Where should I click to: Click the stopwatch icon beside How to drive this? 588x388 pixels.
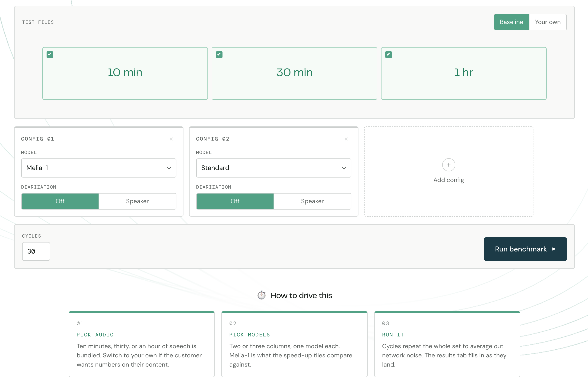click(261, 295)
